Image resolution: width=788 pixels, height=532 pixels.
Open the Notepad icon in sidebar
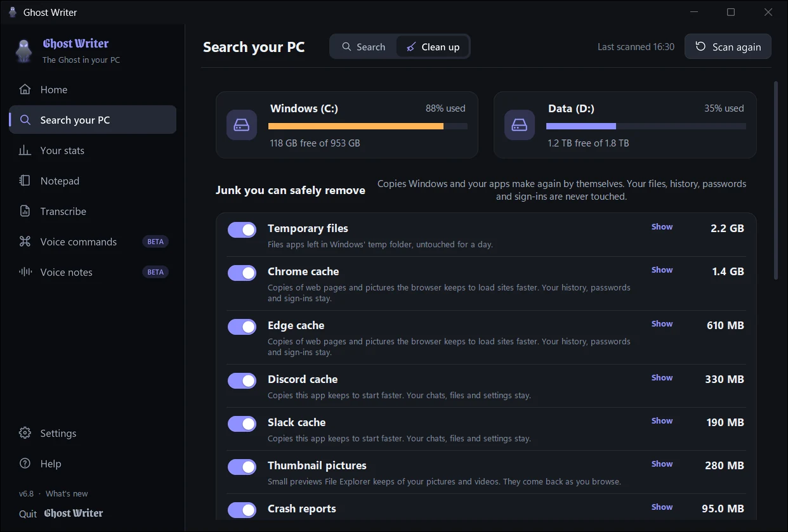coord(25,181)
